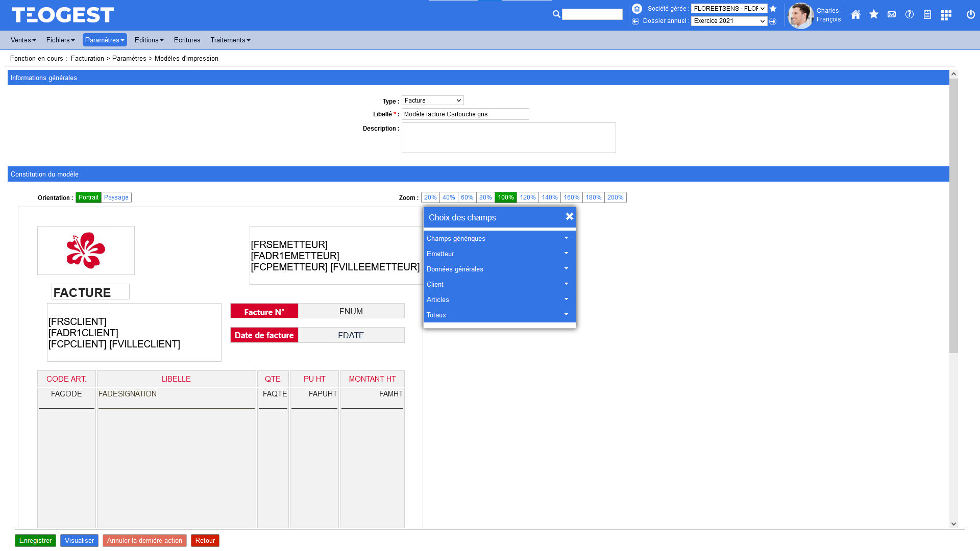
Task: Open favorites star icon beside home
Action: (874, 15)
